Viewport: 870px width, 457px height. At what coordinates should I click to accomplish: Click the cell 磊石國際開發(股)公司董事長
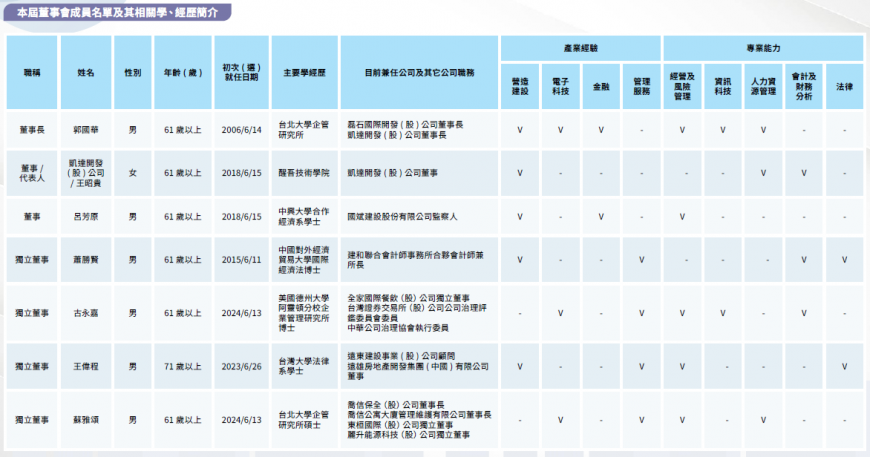tap(405, 125)
